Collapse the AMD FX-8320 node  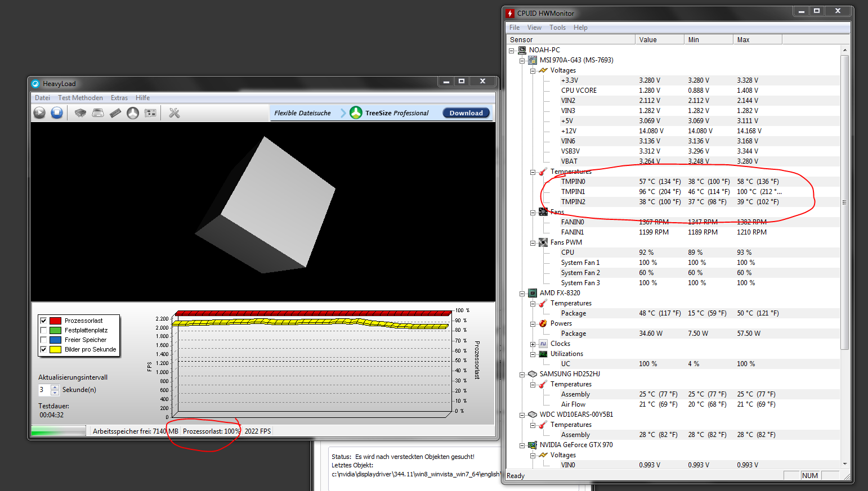click(522, 294)
